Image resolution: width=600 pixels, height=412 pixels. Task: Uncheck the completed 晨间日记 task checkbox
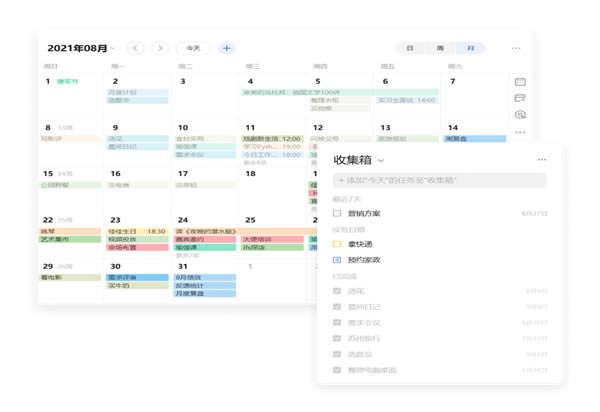(337, 307)
